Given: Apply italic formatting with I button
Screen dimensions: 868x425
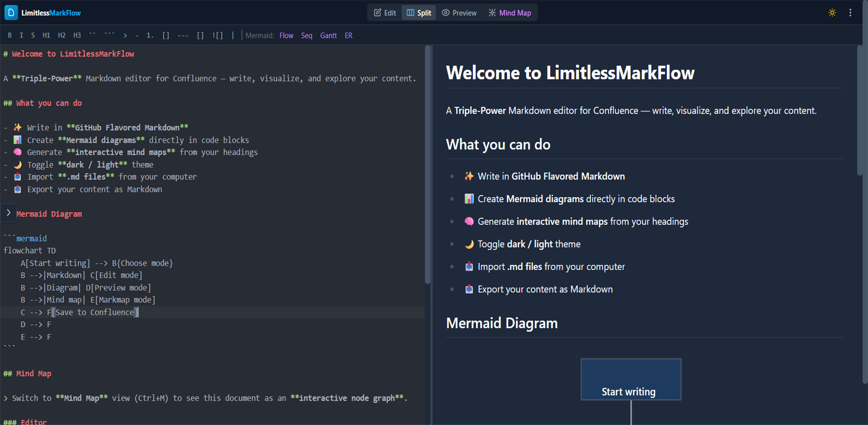Looking at the screenshot, I should pyautogui.click(x=21, y=35).
